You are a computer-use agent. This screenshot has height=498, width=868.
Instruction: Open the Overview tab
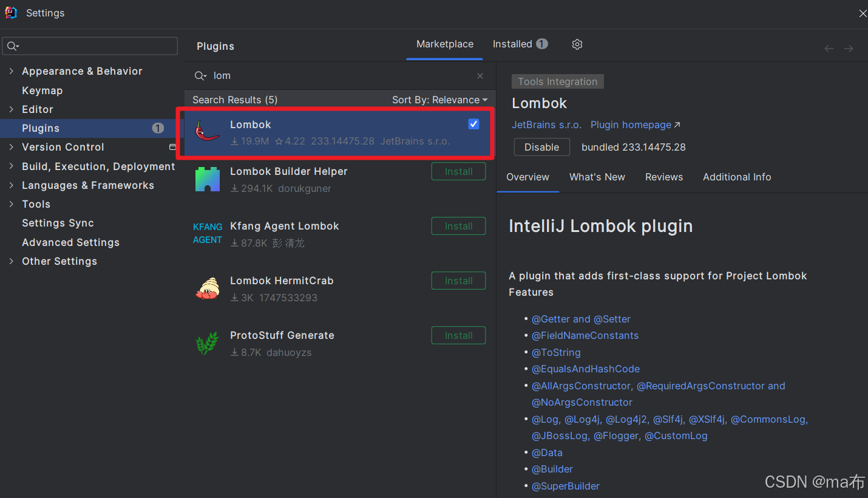pos(528,177)
